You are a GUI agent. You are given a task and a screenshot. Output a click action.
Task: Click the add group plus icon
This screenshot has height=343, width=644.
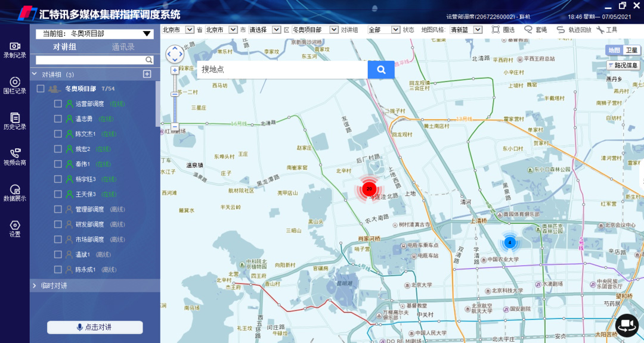[x=147, y=74]
